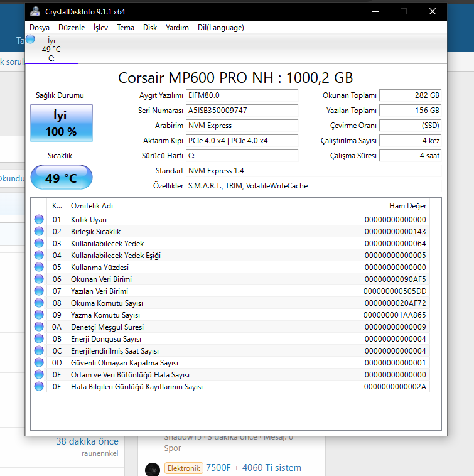Click the Elektronik tag in the browser
The height and width of the screenshot is (476, 474).
tap(183, 468)
